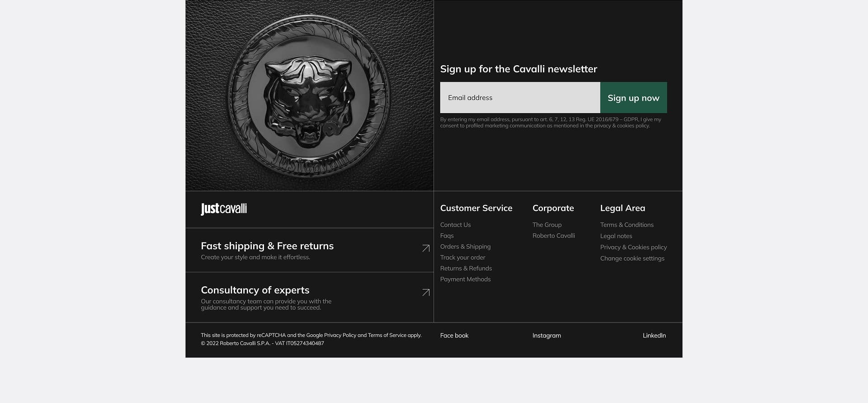Click the Just Cavalli logo

click(224, 209)
